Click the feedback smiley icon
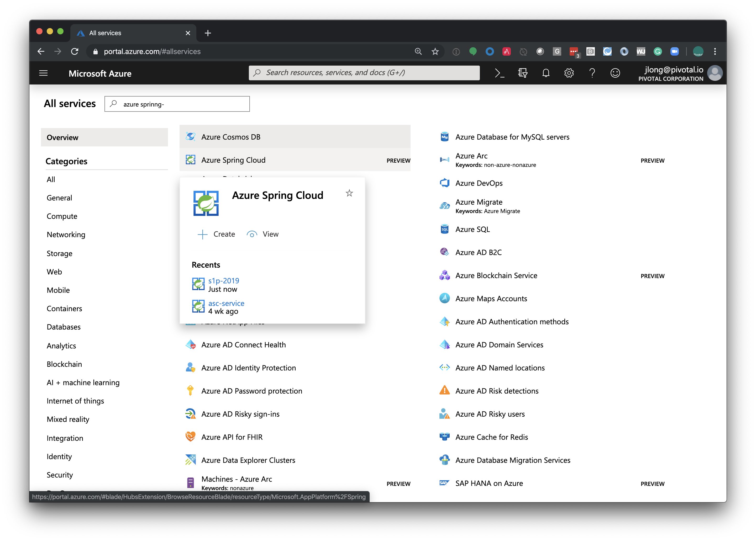The image size is (756, 541). tap(615, 73)
